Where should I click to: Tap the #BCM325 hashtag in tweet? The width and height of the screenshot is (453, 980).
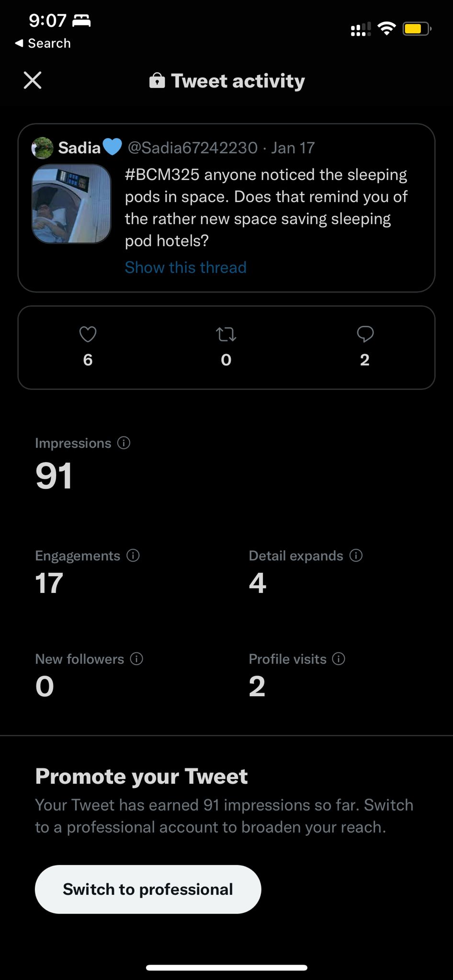[x=162, y=175]
